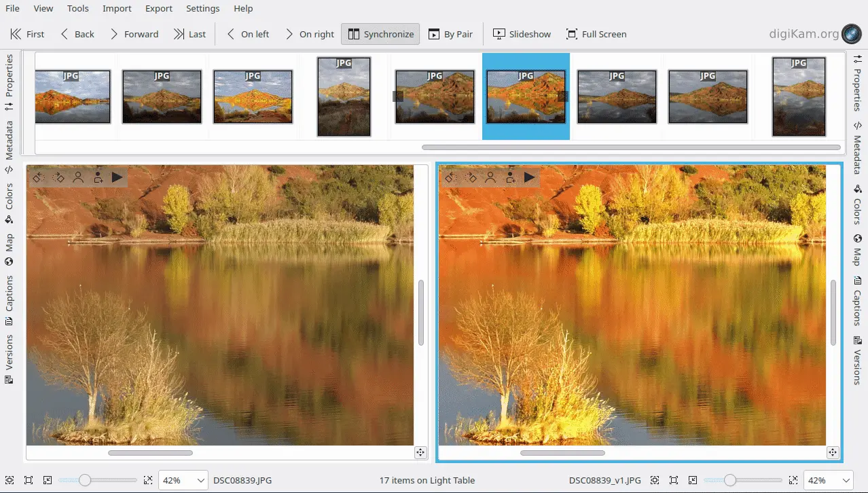This screenshot has height=493, width=868.
Task: Click rotate right icon on right preview
Action: pos(470,177)
